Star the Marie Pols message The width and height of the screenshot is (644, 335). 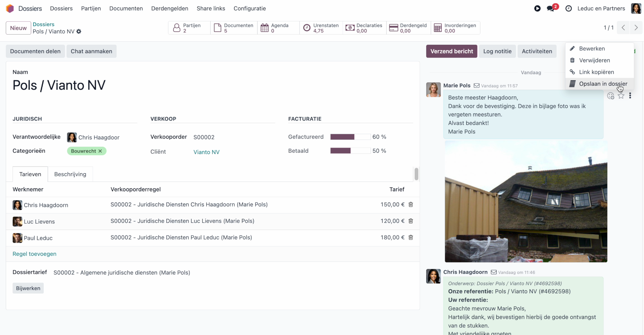click(x=621, y=96)
